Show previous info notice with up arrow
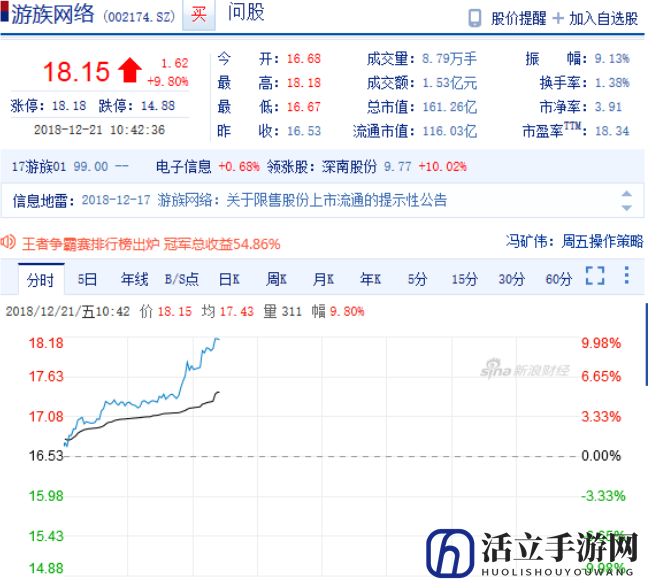This screenshot has width=648, height=583. (x=627, y=194)
